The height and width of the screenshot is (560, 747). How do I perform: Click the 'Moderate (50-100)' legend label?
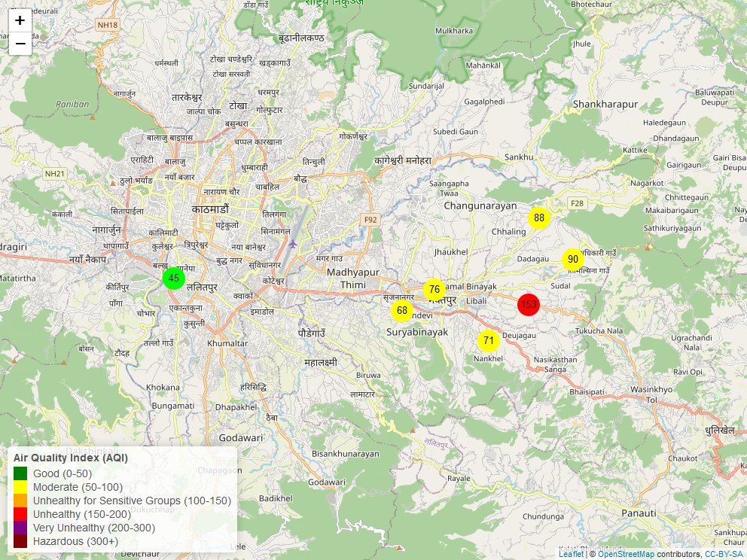pyautogui.click(x=78, y=487)
